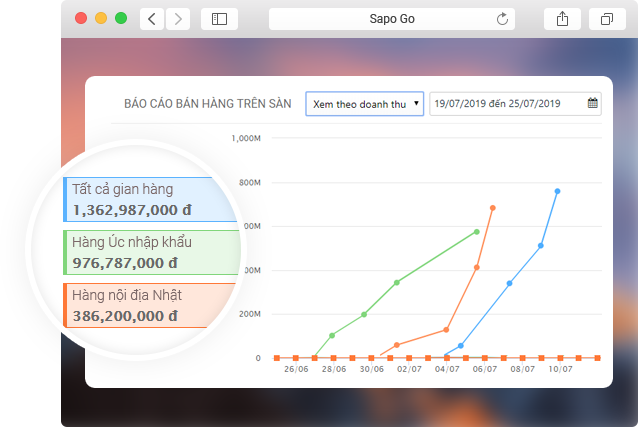
Task: Select 'Tất cả gian hàng' summary card
Action: (x=150, y=199)
